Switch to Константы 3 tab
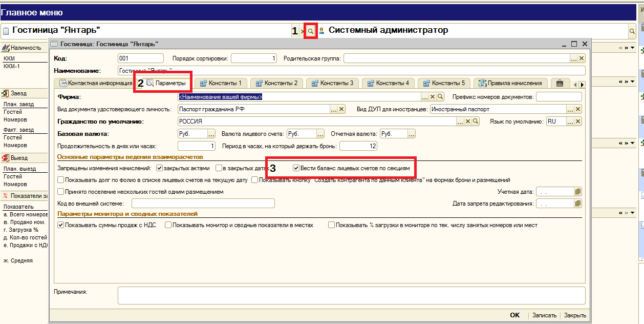 coord(332,83)
